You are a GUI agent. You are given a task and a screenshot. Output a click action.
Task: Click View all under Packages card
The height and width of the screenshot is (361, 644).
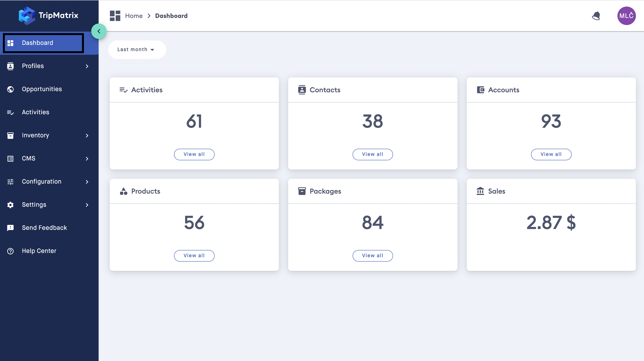tap(373, 255)
